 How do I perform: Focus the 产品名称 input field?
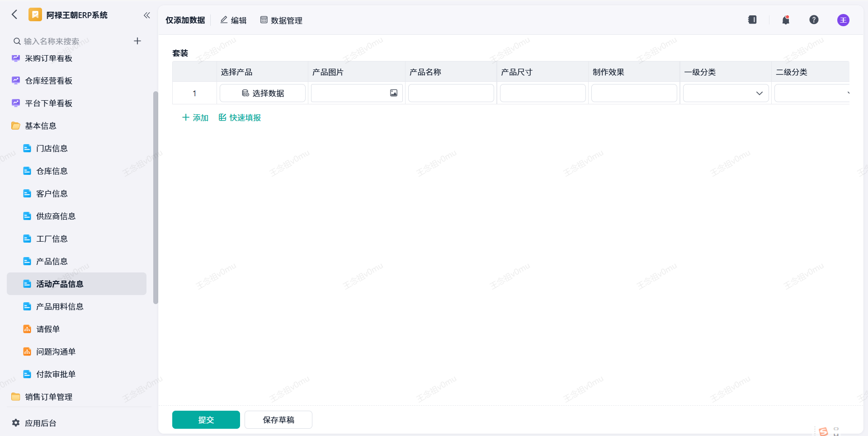451,93
